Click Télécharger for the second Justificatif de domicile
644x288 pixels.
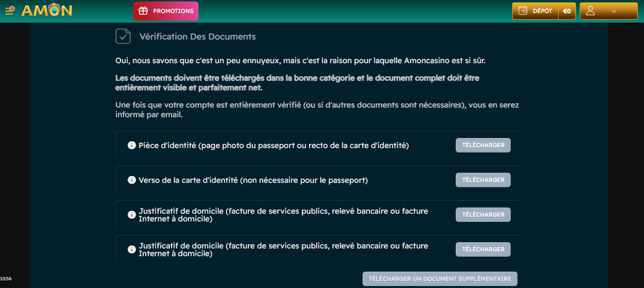coord(483,249)
